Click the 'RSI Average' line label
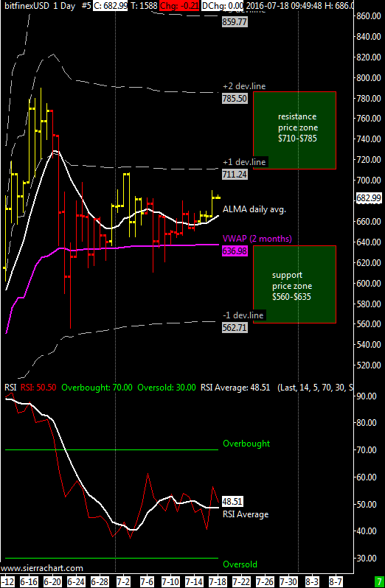385x588 pixels. (x=246, y=514)
